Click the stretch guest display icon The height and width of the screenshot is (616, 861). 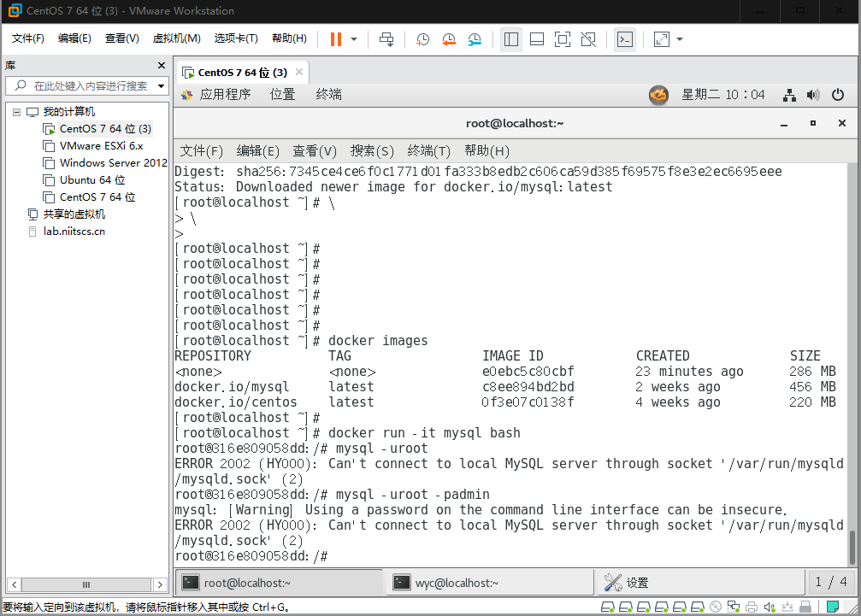[x=662, y=39]
